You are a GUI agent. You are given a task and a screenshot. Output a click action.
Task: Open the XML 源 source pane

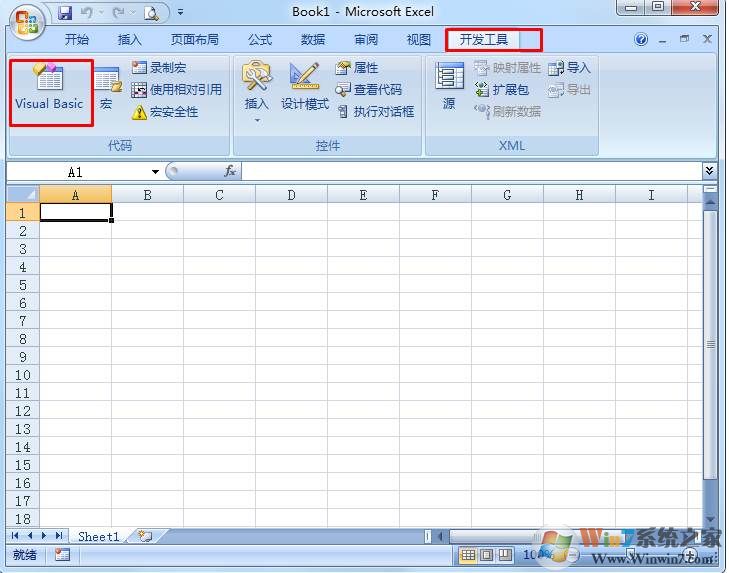click(x=449, y=87)
